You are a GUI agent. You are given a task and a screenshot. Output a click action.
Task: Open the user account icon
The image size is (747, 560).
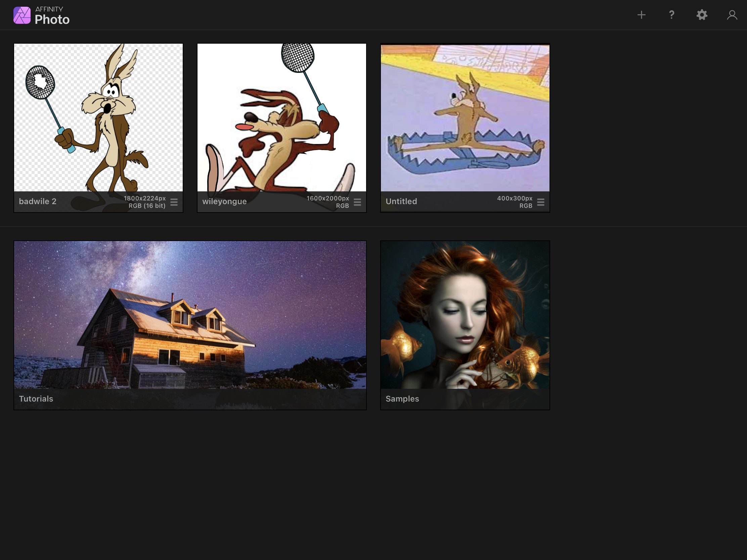(x=732, y=15)
